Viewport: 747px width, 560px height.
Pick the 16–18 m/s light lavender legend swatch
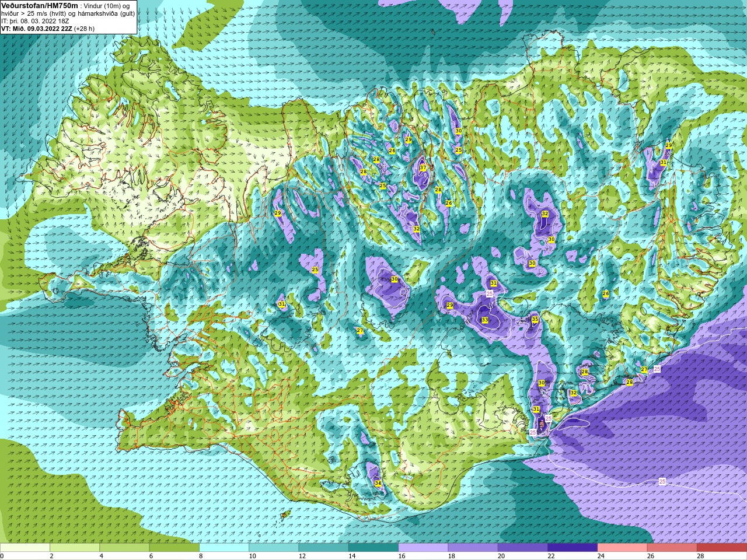[424, 548]
